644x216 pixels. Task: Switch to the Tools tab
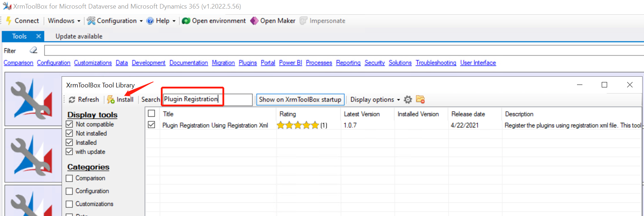19,36
